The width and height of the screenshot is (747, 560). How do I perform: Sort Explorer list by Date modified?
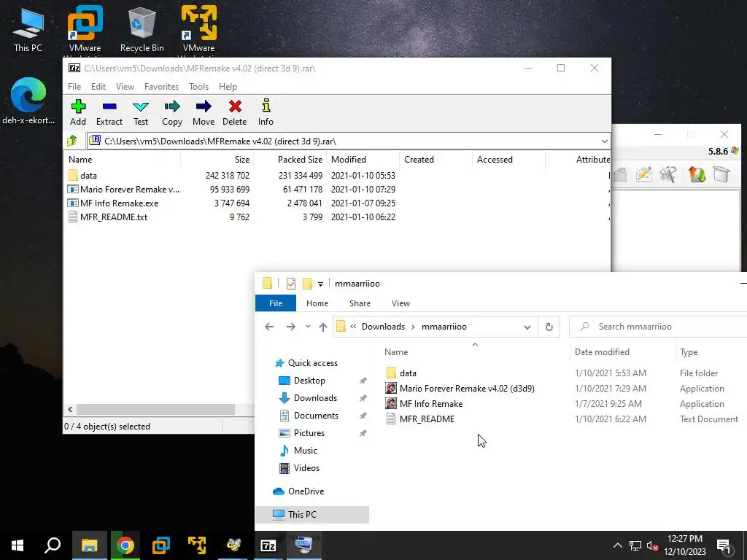pos(602,352)
